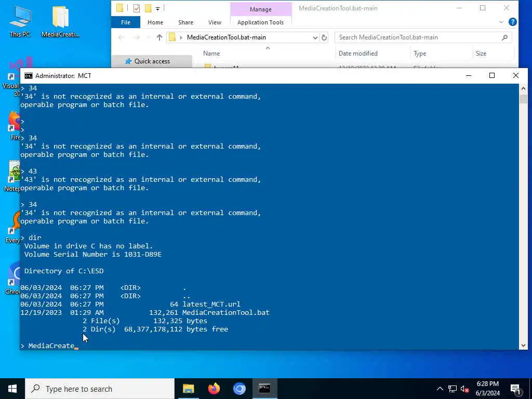532x399 pixels.
Task: Click the Explorer back arrow
Action: pos(121,37)
